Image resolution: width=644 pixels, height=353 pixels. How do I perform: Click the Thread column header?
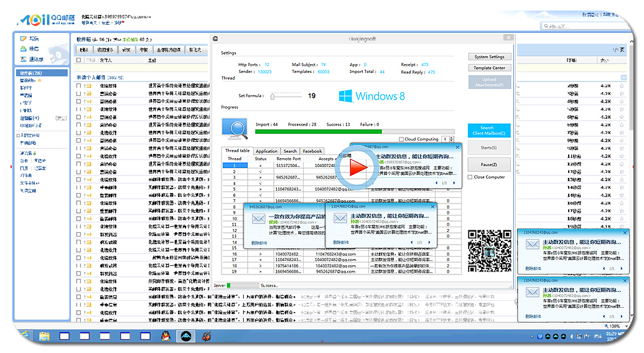(x=235, y=159)
